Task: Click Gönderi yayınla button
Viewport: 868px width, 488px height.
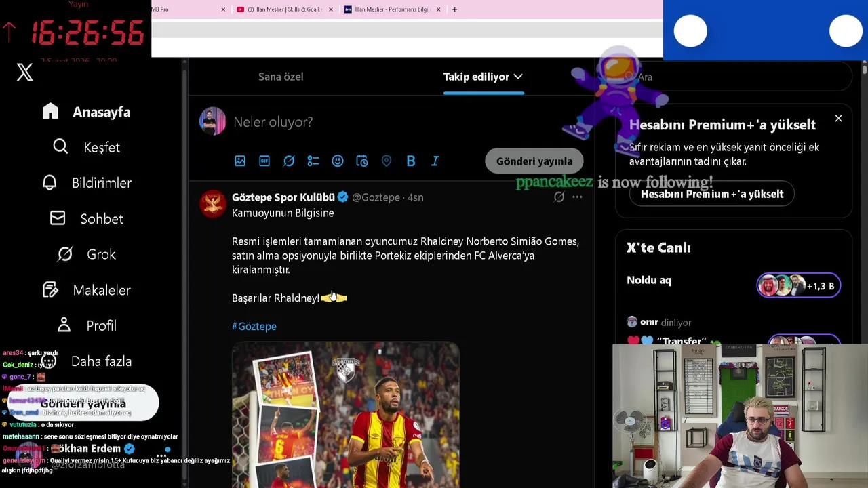Action: 534,161
